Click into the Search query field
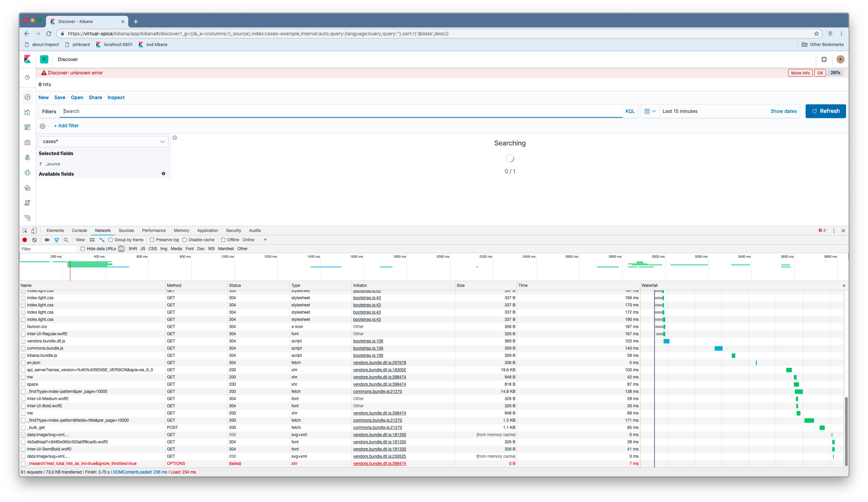Screen dimensions: 868x502 (341, 111)
